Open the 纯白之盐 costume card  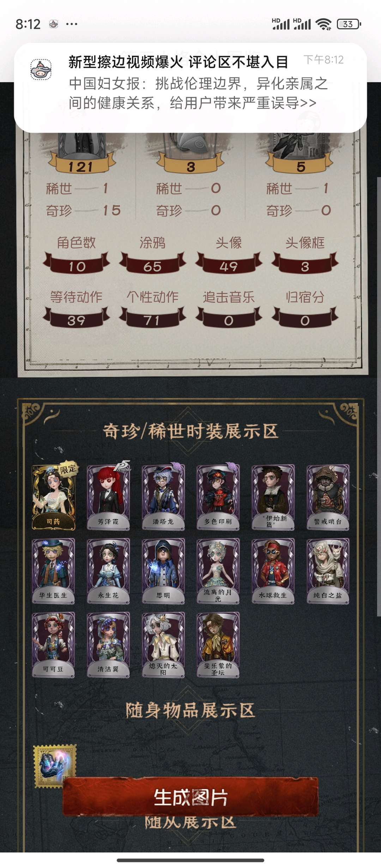(328, 571)
